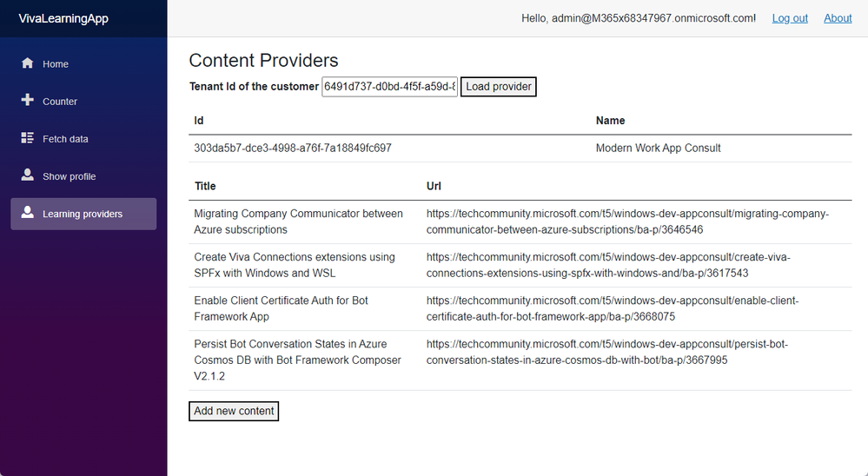Click title Enable Client Certificate Auth for Bot Framework
The width and height of the screenshot is (868, 476).
[281, 308]
